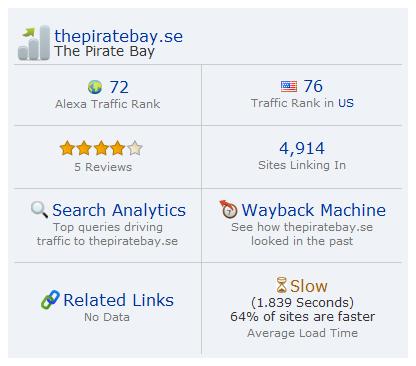Click The Pirate Bay site title

pyautogui.click(x=105, y=52)
